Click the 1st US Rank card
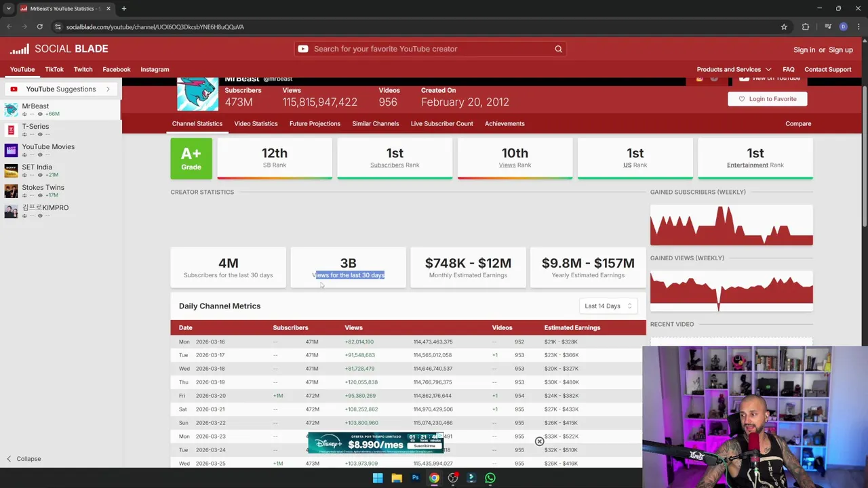 click(635, 159)
